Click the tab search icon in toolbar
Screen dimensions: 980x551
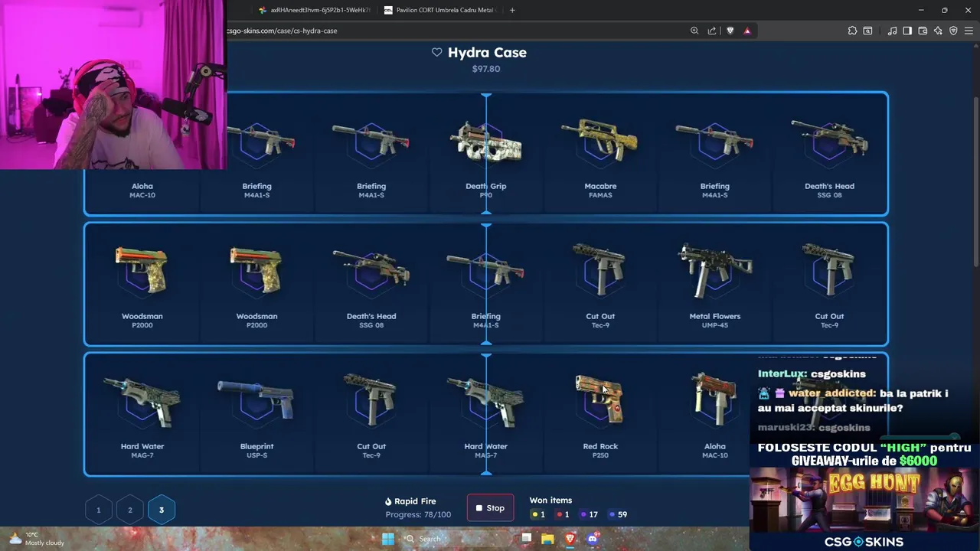click(x=867, y=31)
